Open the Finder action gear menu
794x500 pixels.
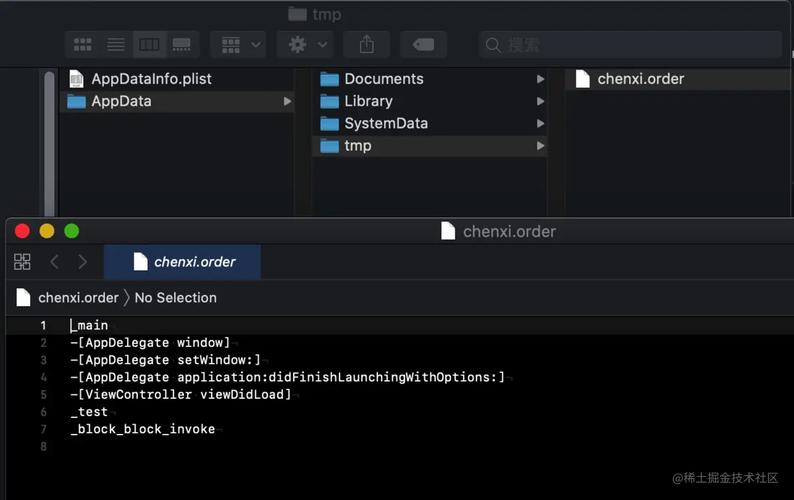(x=305, y=45)
